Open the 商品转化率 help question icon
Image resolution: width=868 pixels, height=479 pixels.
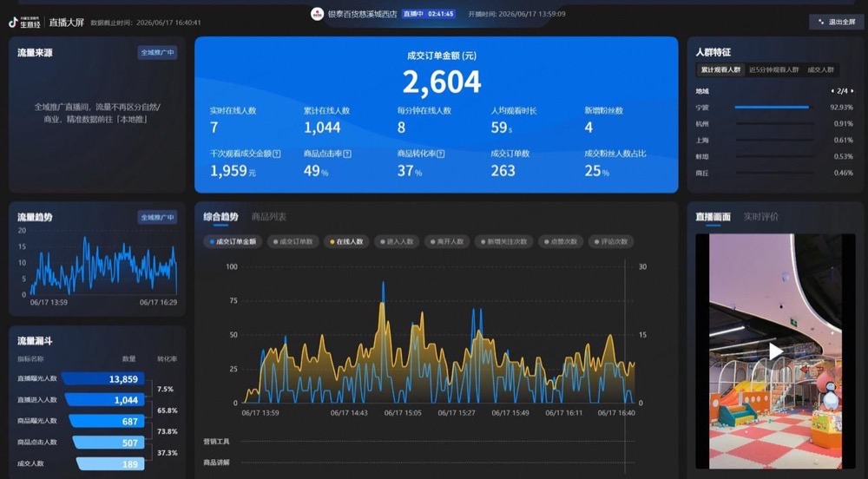pyautogui.click(x=441, y=154)
